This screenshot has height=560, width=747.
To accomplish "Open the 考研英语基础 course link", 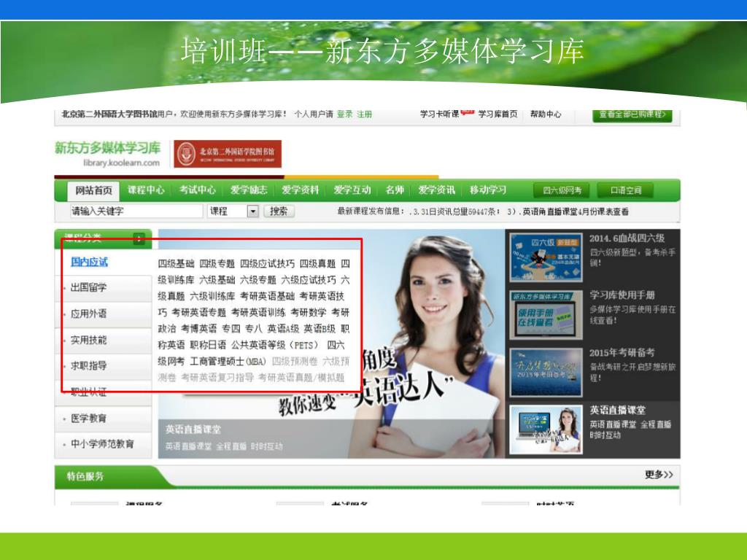I will tap(267, 296).
